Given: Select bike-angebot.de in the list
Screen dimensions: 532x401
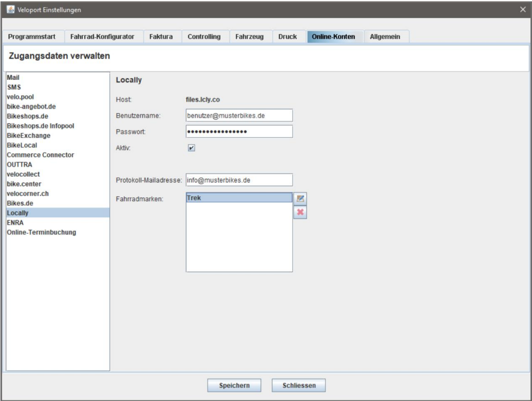Looking at the screenshot, I should [58, 106].
